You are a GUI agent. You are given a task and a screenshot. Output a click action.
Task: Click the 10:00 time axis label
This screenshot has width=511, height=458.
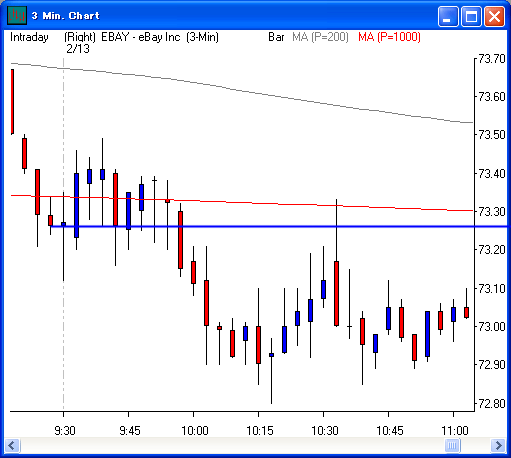[x=195, y=431]
